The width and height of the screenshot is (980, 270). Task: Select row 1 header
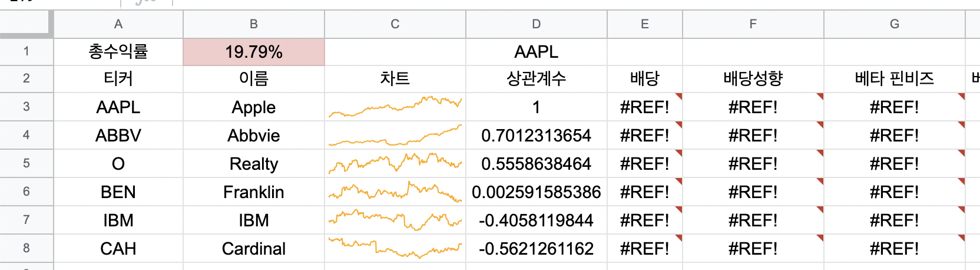point(27,52)
